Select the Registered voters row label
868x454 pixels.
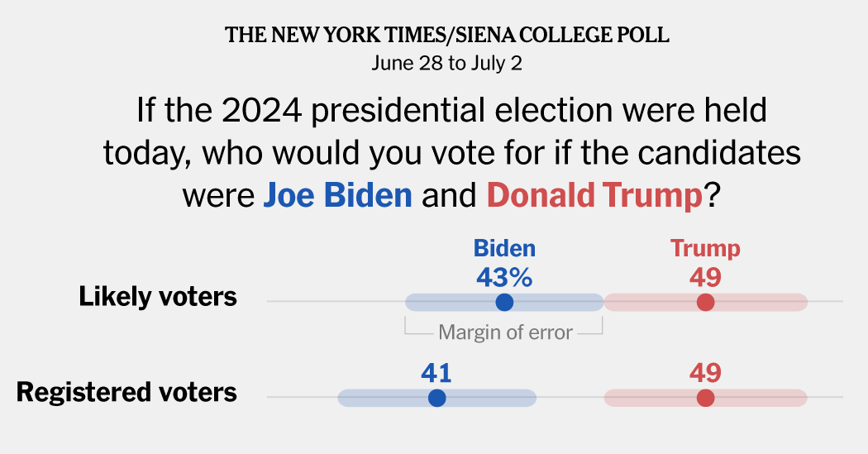coord(126,392)
